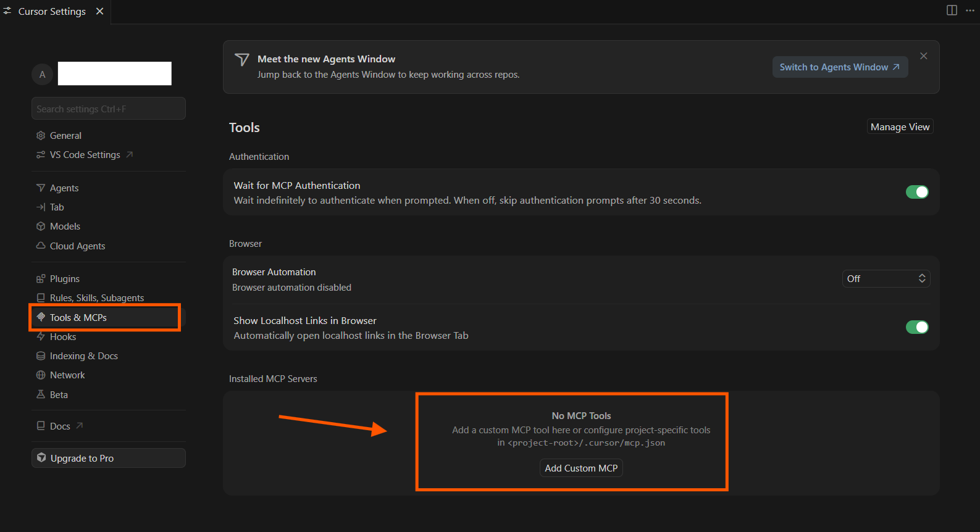The width and height of the screenshot is (980, 532).
Task: Click the VS Code Settings sliders icon
Action: click(41, 155)
